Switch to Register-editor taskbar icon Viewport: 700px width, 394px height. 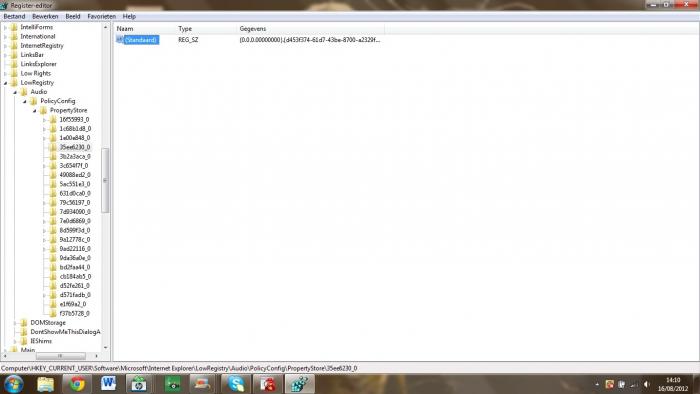pos(300,384)
